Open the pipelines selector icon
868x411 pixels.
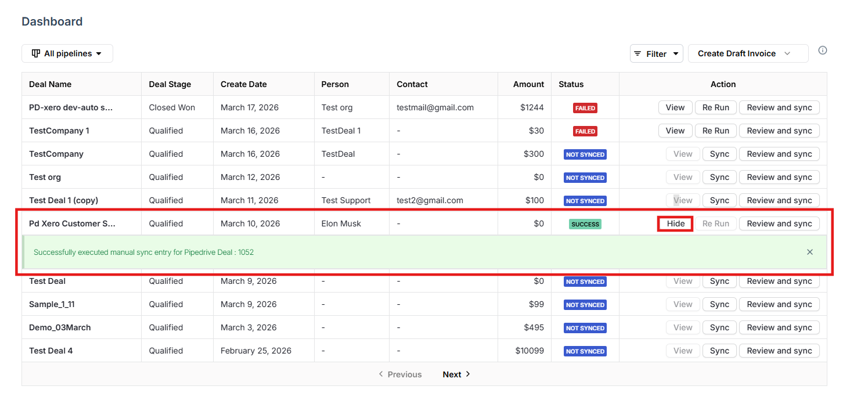coord(37,53)
